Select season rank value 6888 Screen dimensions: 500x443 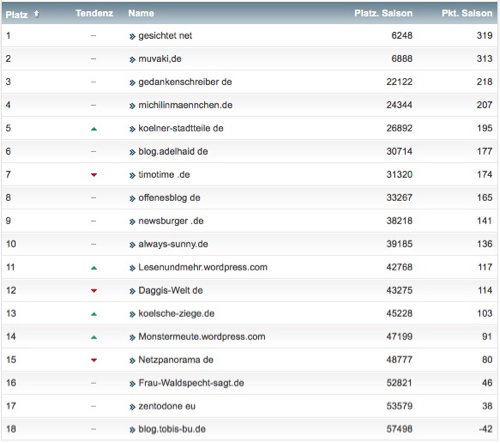point(402,59)
